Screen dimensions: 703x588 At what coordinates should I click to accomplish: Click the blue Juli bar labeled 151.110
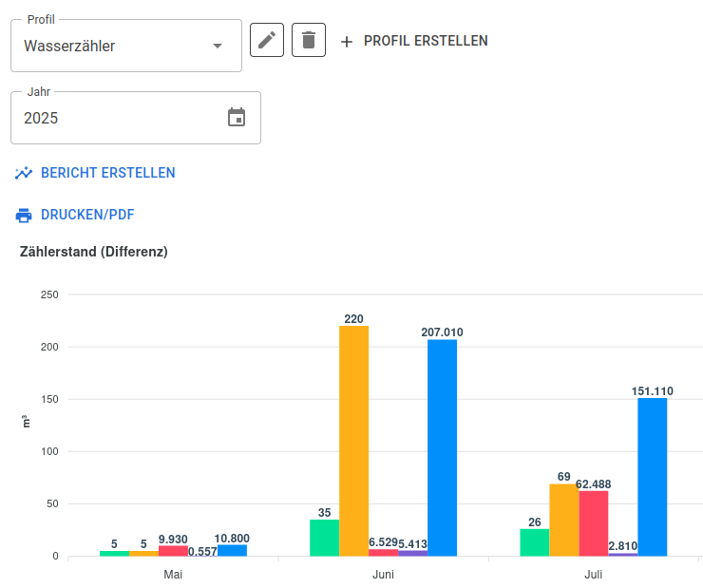pos(653,477)
